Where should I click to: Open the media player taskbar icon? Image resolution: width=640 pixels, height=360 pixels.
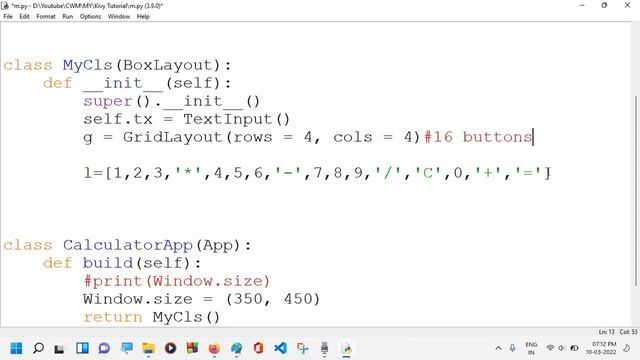(171, 348)
